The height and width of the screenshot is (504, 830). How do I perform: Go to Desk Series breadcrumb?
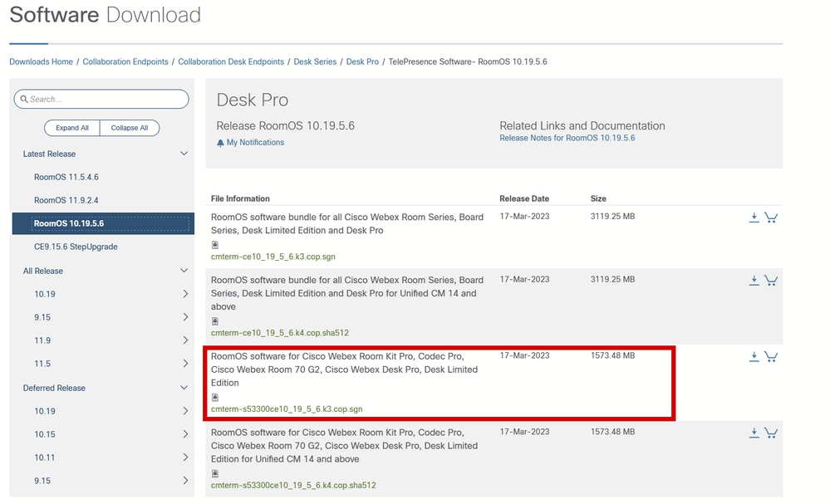(315, 62)
